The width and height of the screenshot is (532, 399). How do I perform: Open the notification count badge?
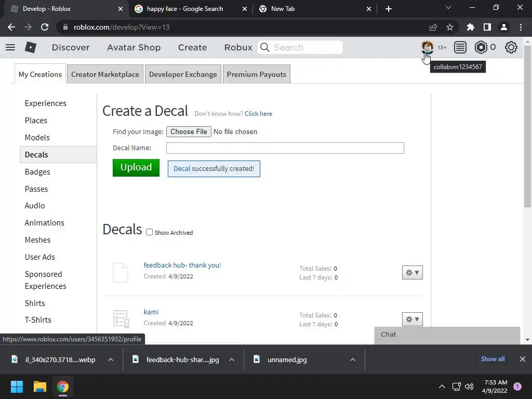[517, 387]
